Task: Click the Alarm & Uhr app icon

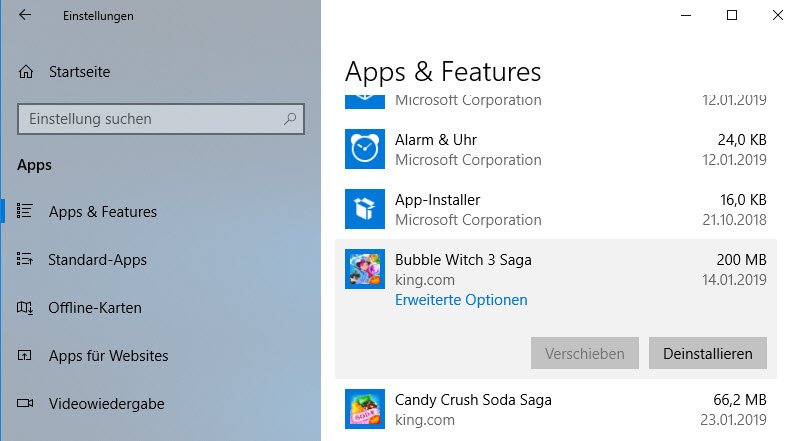Action: click(362, 149)
